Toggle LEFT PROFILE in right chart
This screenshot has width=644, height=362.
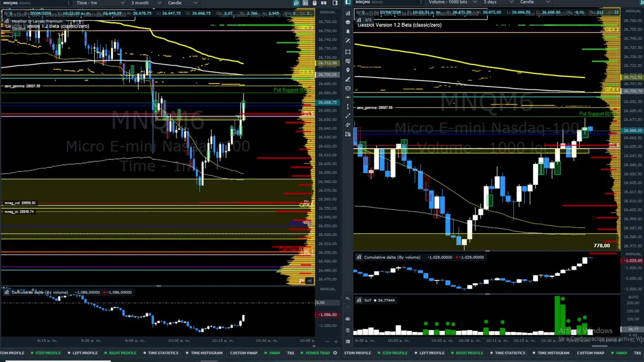tap(429, 353)
